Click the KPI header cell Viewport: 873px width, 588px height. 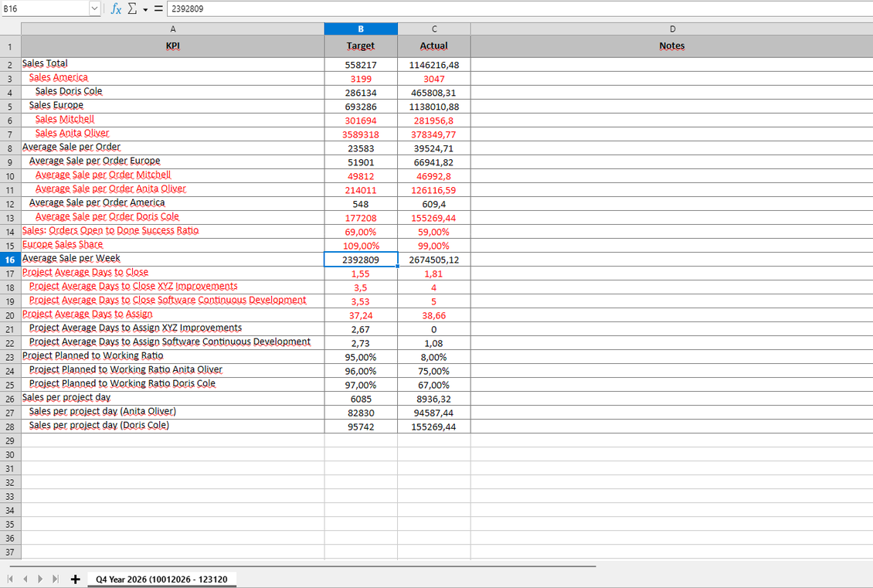coord(172,46)
